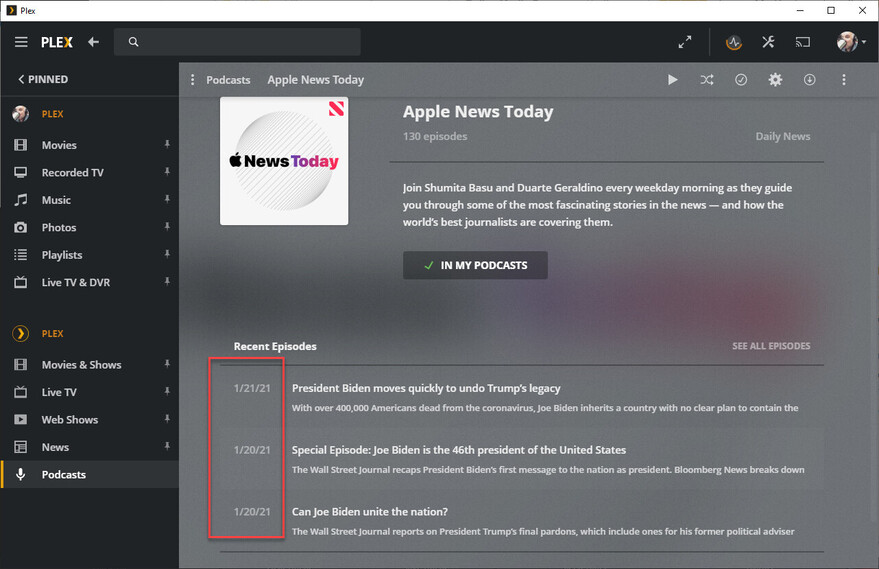Unpin Web Shows
Viewport: 879px width, 569px height.
167,419
